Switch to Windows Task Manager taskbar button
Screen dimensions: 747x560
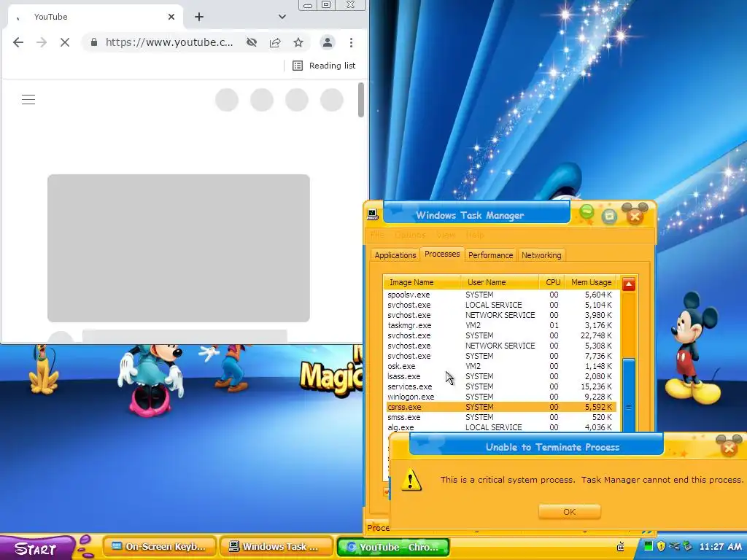click(276, 547)
